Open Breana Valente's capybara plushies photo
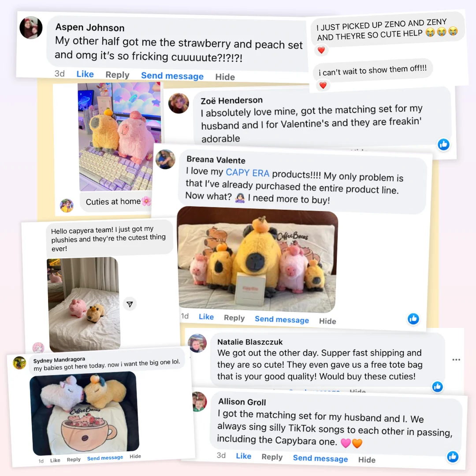The image size is (476, 476). click(x=257, y=260)
